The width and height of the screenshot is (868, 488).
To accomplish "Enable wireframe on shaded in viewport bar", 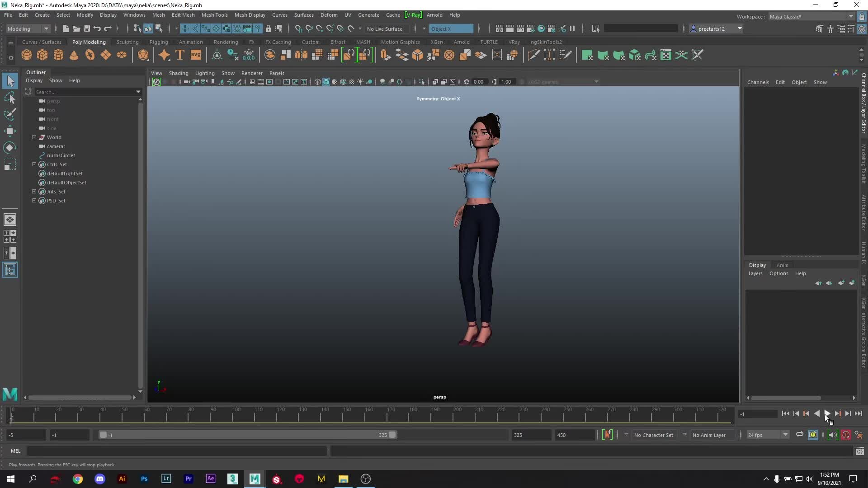I will pyautogui.click(x=343, y=82).
